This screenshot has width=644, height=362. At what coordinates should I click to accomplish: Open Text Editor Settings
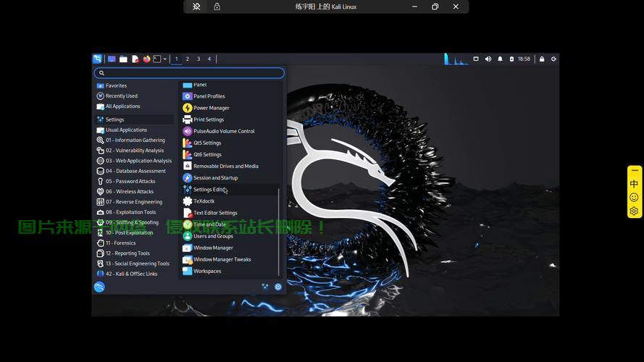pos(229,213)
